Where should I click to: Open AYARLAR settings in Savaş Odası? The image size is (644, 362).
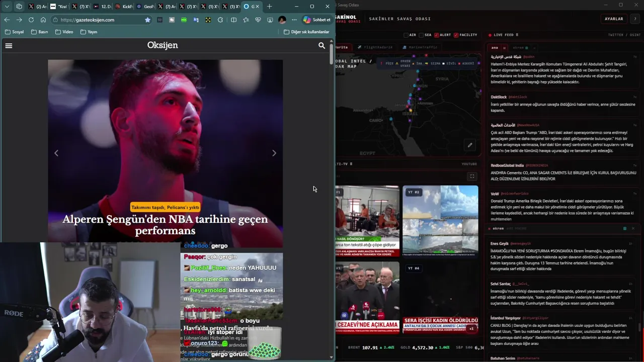click(x=614, y=19)
